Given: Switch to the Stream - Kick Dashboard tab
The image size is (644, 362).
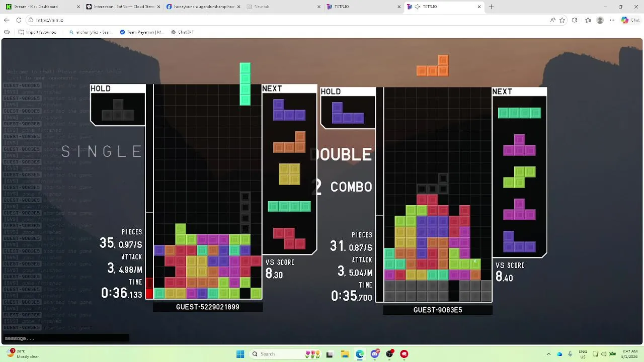Looking at the screenshot, I should 42,7.
